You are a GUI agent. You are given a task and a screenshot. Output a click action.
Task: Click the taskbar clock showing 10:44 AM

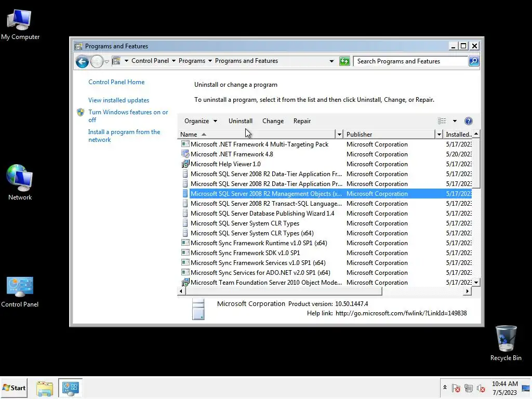(x=504, y=388)
